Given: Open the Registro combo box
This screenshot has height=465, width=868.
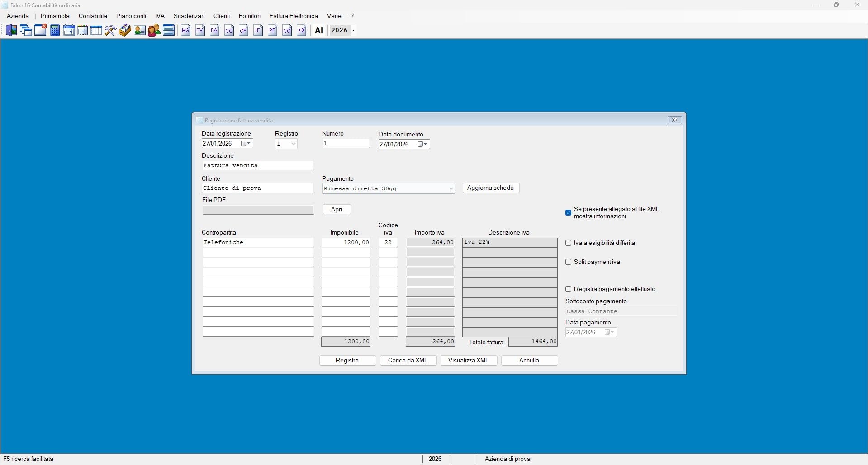Looking at the screenshot, I should 286,144.
